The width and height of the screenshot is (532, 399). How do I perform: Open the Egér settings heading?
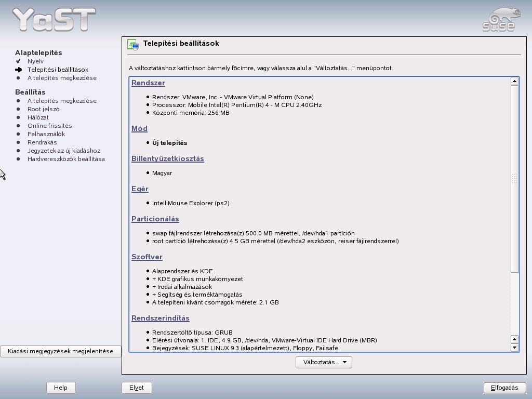tap(140, 189)
